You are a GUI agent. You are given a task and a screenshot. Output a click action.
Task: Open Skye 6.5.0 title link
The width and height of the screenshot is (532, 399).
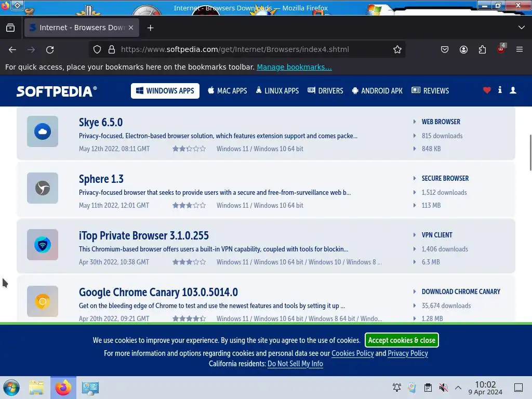101,123
